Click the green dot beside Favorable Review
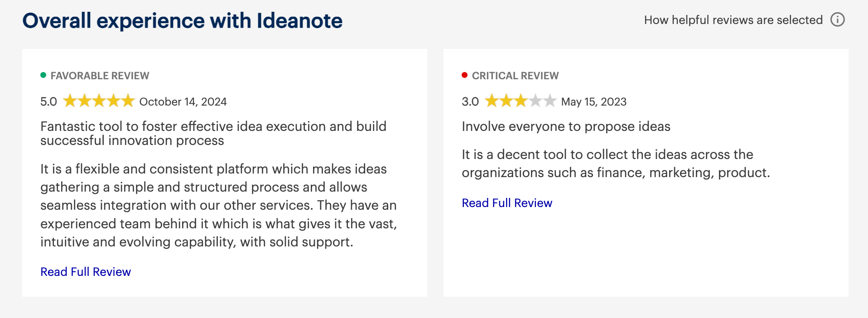This screenshot has width=868, height=318. [43, 75]
